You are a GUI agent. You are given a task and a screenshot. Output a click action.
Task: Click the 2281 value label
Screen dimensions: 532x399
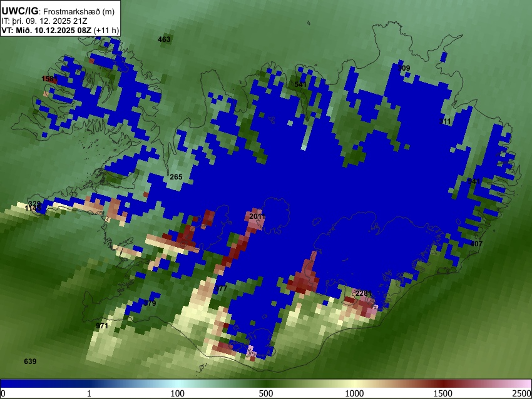(364, 293)
